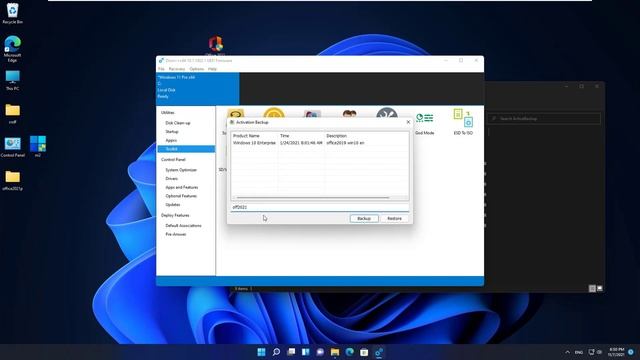Image resolution: width=640 pixels, height=360 pixels.
Task: Open Startup in the sidebar
Action: 172,131
